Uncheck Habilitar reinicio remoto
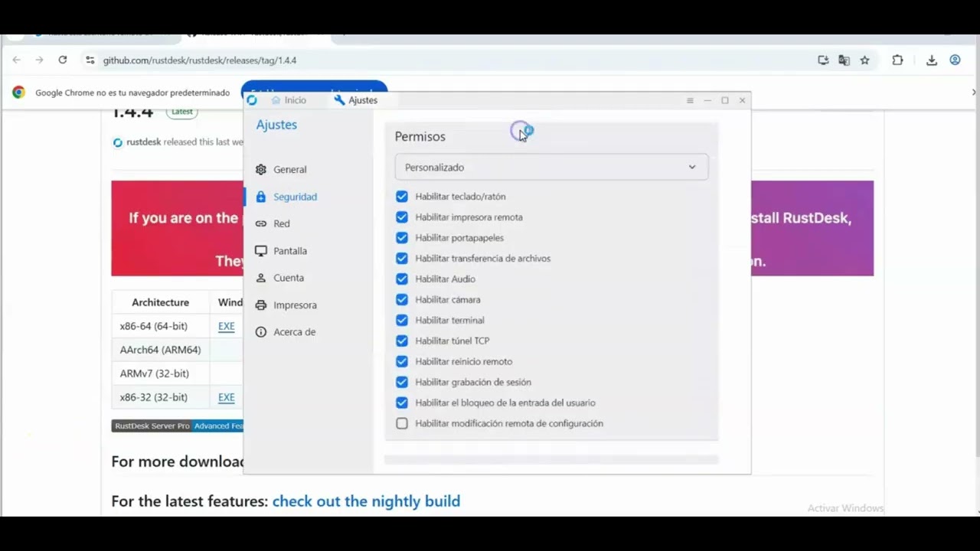980x551 pixels. click(402, 362)
